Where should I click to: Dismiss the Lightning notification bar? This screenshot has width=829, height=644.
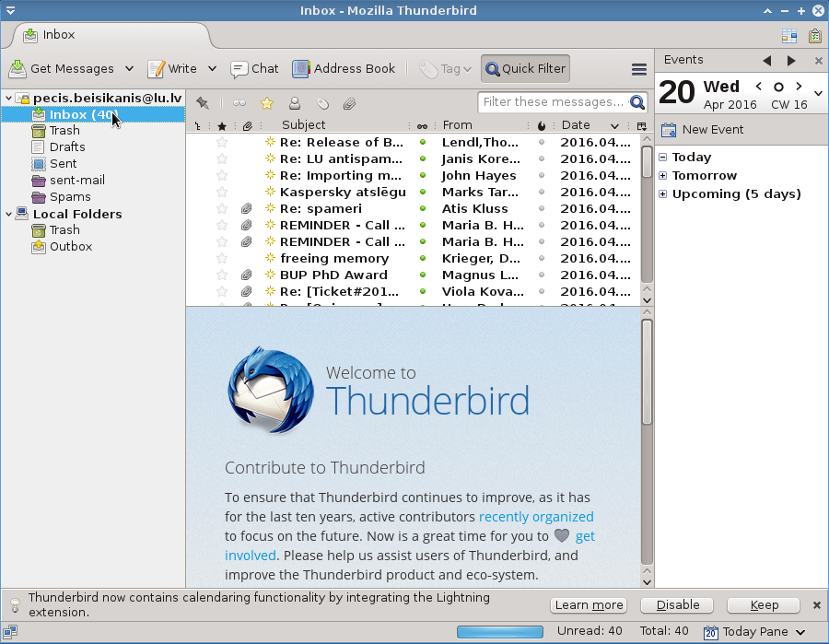(816, 605)
